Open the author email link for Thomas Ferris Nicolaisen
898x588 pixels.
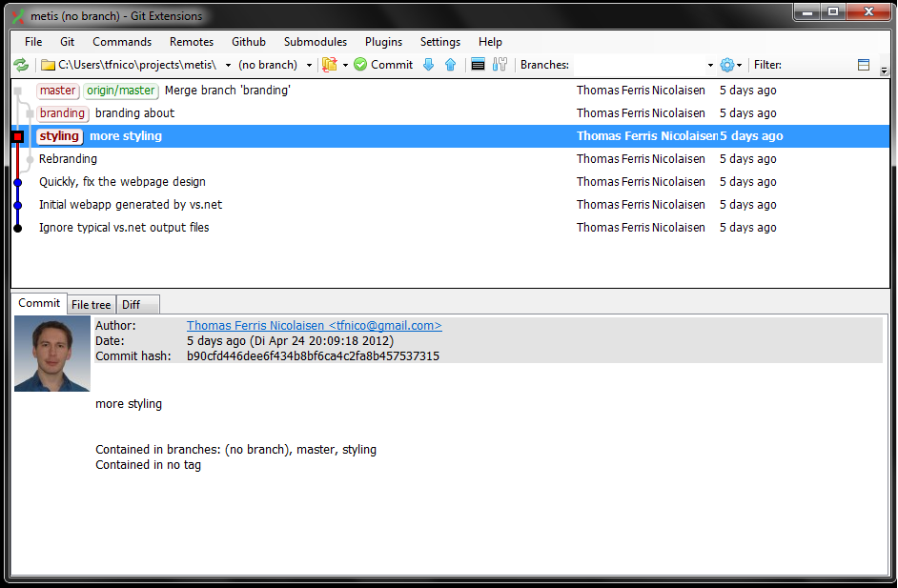[x=314, y=325]
